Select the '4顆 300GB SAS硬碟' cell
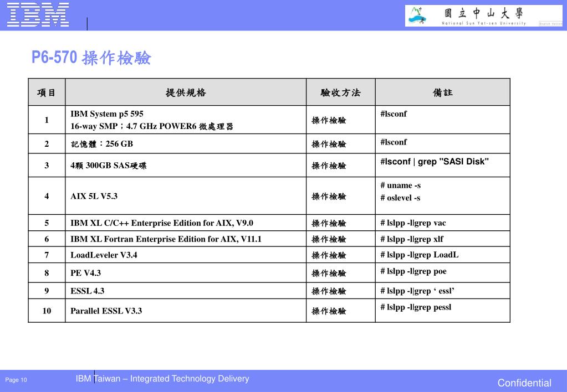The height and width of the screenshot is (392, 567). (186, 166)
